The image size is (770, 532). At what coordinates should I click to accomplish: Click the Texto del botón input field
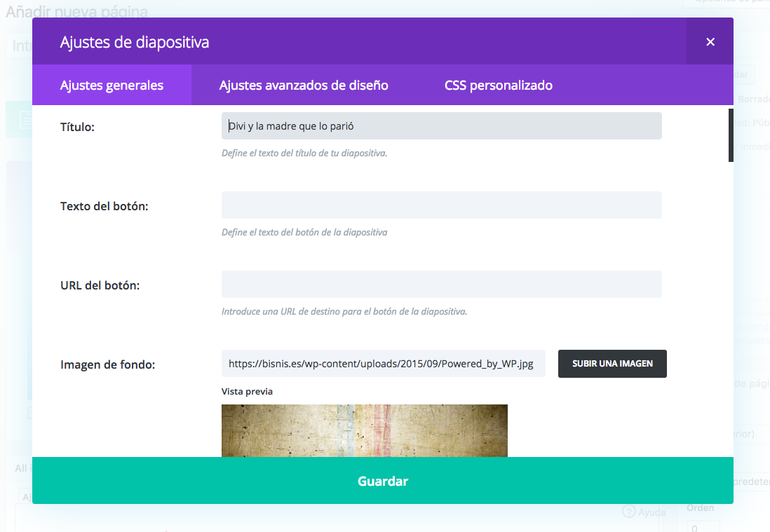[441, 205]
